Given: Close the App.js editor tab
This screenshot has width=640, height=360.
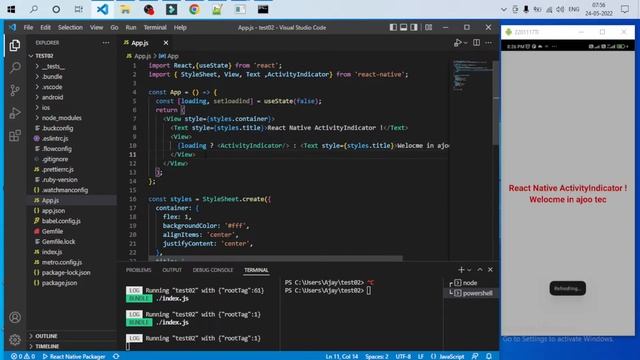Looking at the screenshot, I should [x=166, y=42].
